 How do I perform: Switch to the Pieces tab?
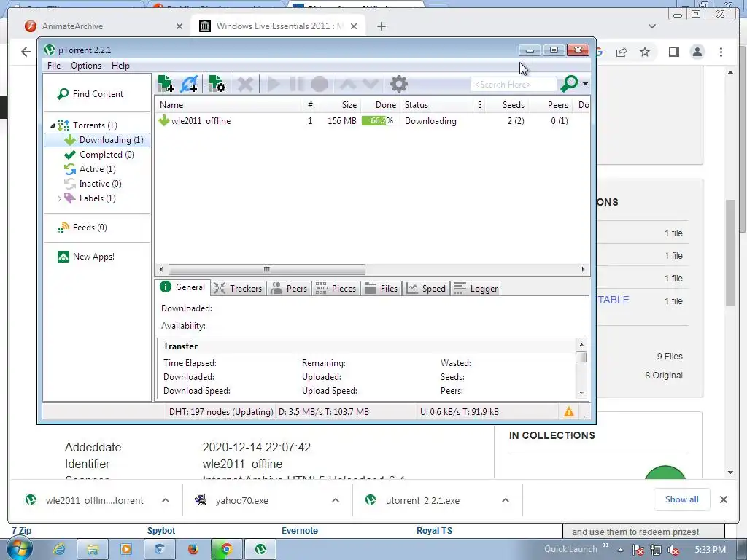pos(336,289)
